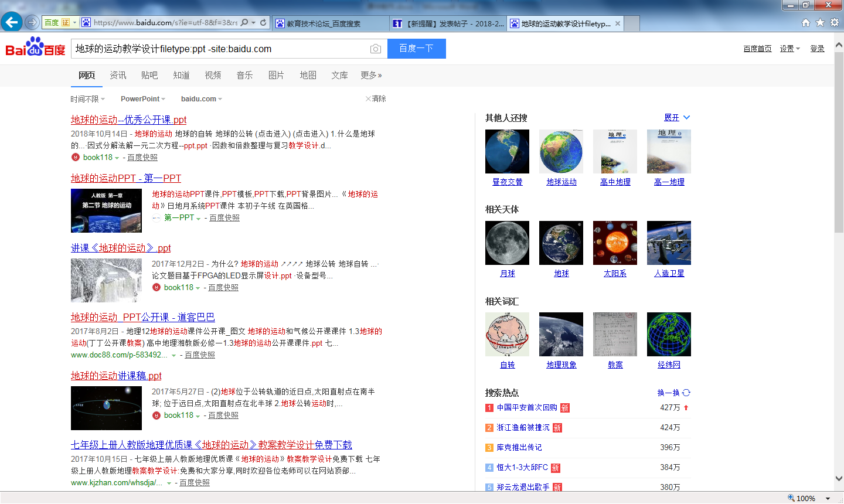Viewport: 844px width, 504px height.
Task: Open browser tools gear icon
Action: pos(834,23)
